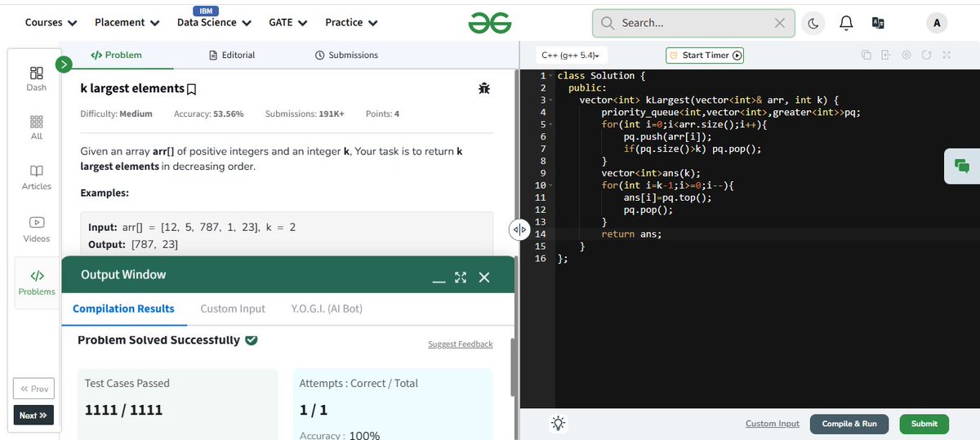Viewport: 980px width, 440px height.
Task: Maximize the Output Window
Action: pos(461,278)
